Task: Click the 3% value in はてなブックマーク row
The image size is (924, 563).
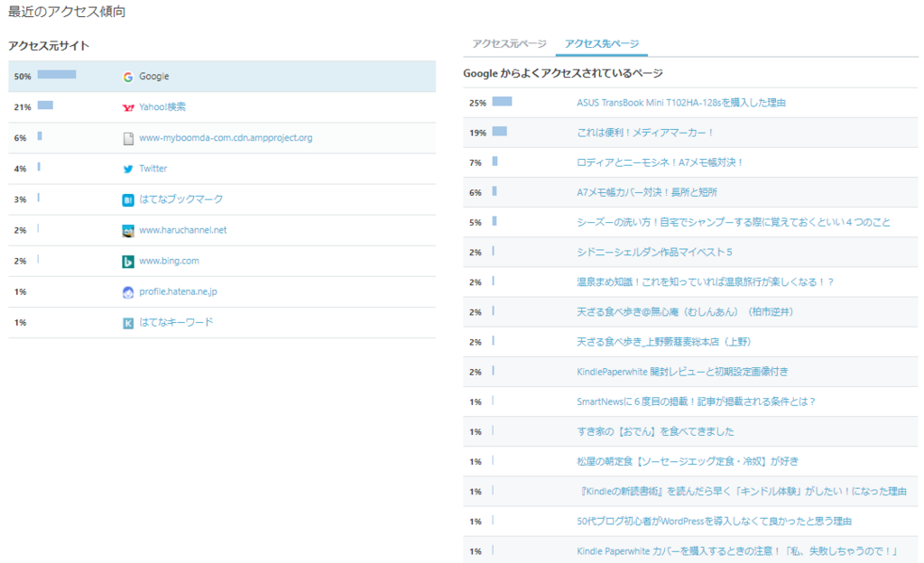Action: (20, 199)
